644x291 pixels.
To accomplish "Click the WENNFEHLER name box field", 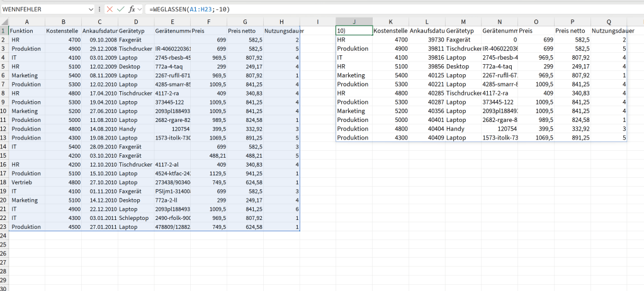I will coord(43,9).
